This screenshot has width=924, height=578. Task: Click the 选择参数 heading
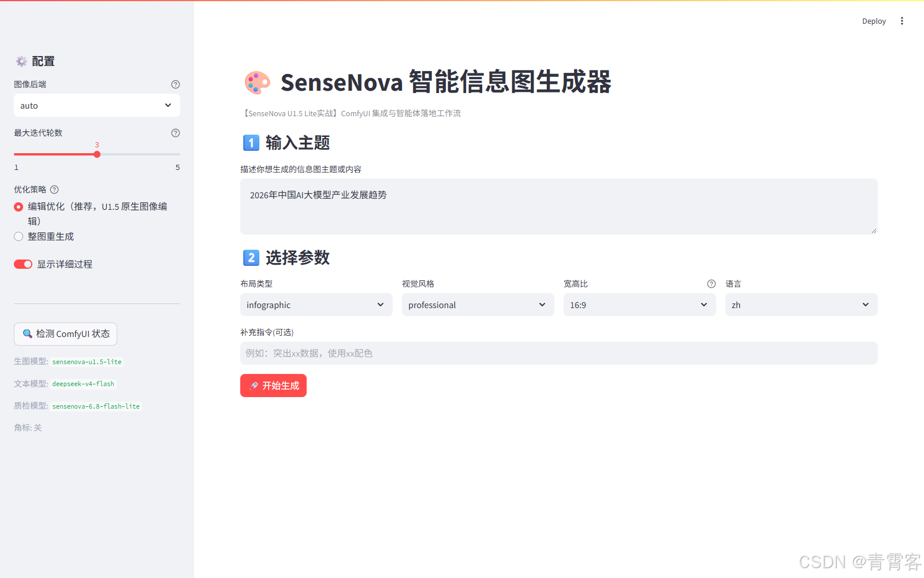click(297, 258)
